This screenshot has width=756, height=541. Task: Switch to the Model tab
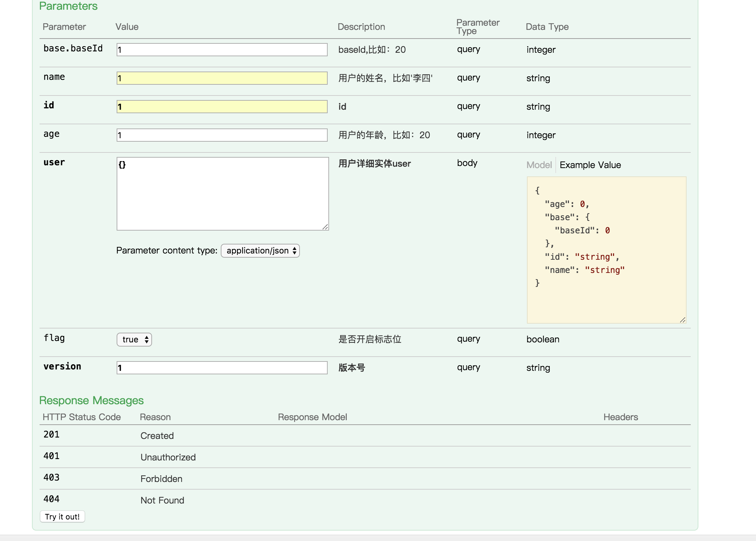coord(539,165)
